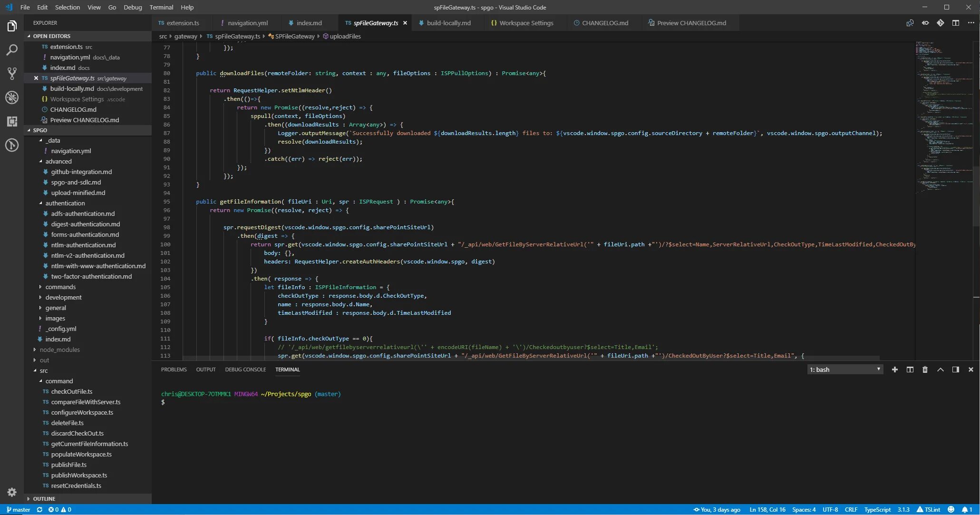This screenshot has width=980, height=515.
Task: Move the panel to the right side
Action: 956,369
